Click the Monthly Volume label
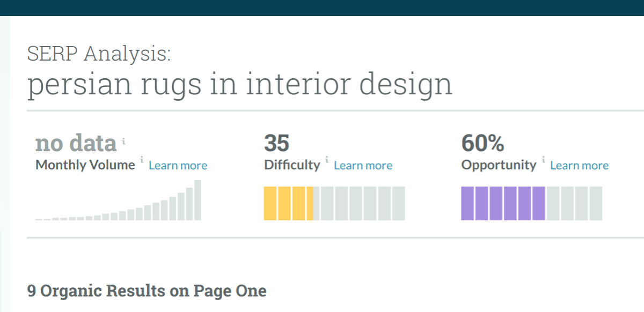The image size is (644, 312). click(x=85, y=165)
